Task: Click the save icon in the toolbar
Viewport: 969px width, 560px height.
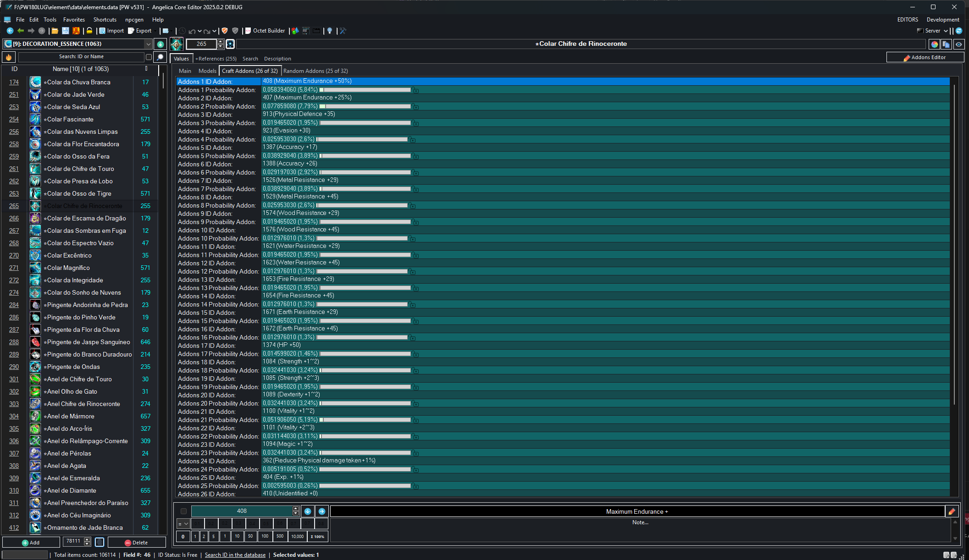Action: click(65, 31)
